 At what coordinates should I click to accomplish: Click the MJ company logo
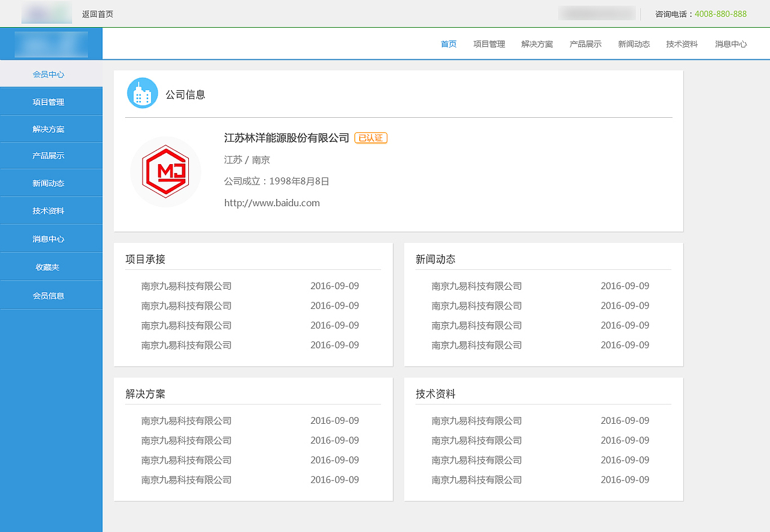click(x=165, y=172)
